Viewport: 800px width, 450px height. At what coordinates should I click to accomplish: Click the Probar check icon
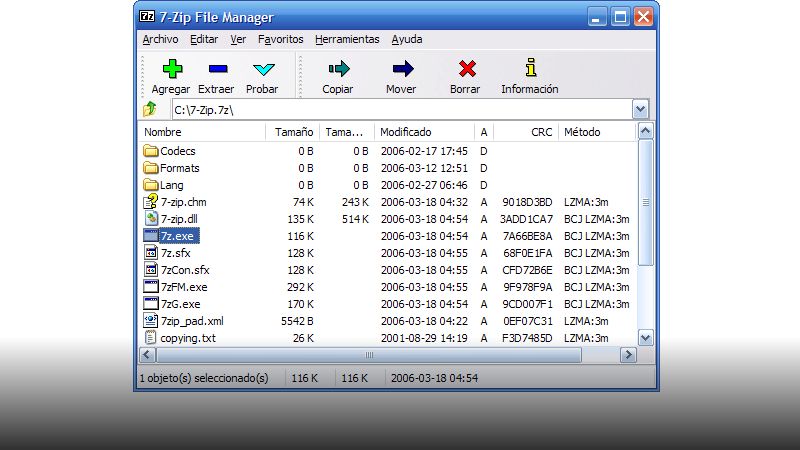coord(264,69)
